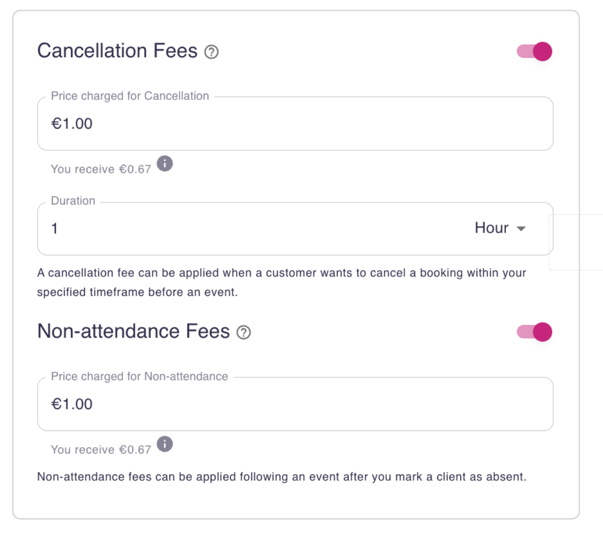Click "You receive €0.67" under Non-attendance price
The width and height of the screenshot is (603, 541).
coord(101,450)
